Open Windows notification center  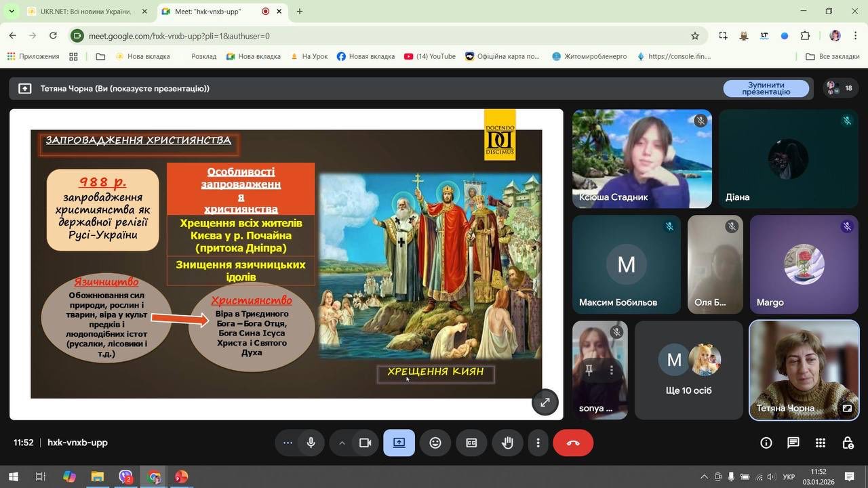click(x=849, y=476)
